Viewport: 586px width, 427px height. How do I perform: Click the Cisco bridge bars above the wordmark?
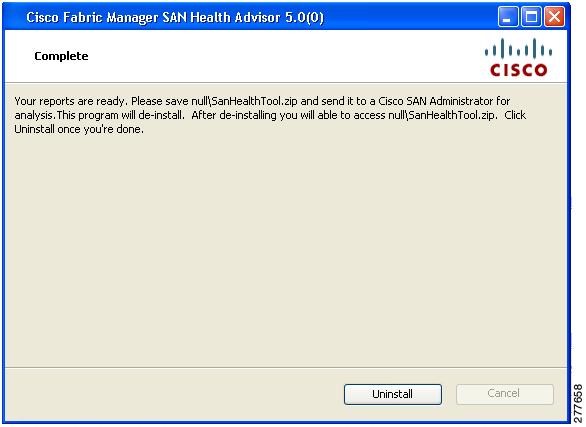pyautogui.click(x=519, y=48)
